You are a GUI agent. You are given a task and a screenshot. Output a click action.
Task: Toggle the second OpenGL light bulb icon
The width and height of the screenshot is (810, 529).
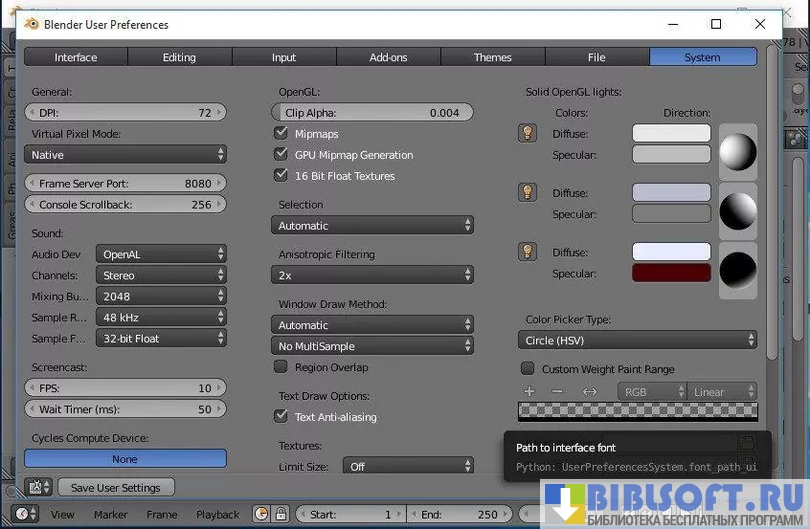[x=527, y=192]
